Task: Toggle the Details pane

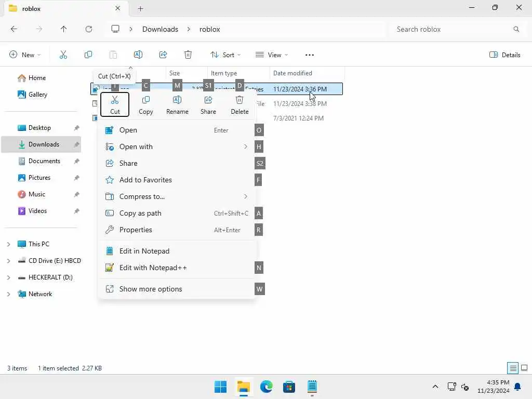Action: [505, 55]
